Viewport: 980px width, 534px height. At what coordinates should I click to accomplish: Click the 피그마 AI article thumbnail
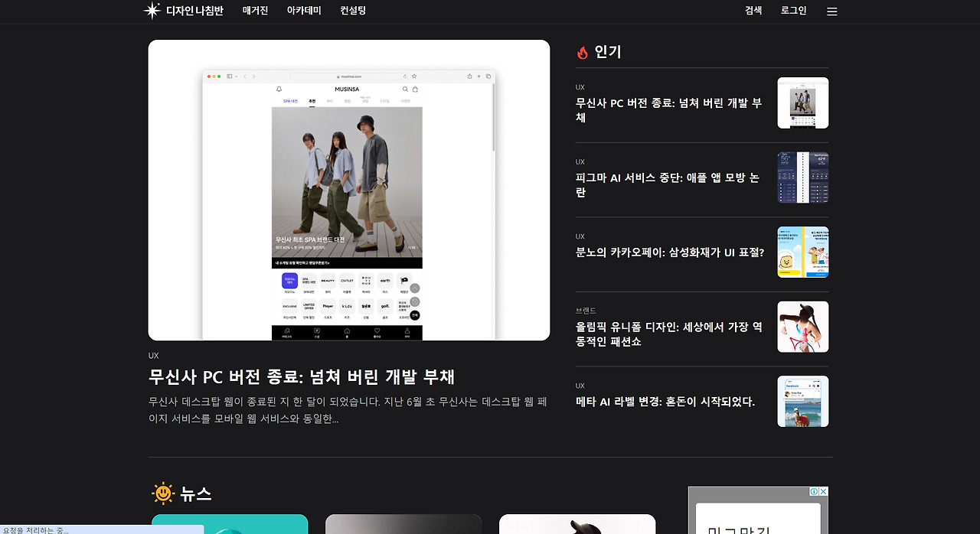(x=802, y=177)
